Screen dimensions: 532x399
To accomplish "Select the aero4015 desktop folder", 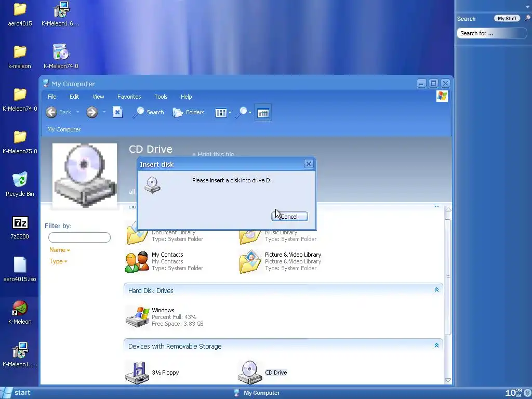I will [20, 15].
